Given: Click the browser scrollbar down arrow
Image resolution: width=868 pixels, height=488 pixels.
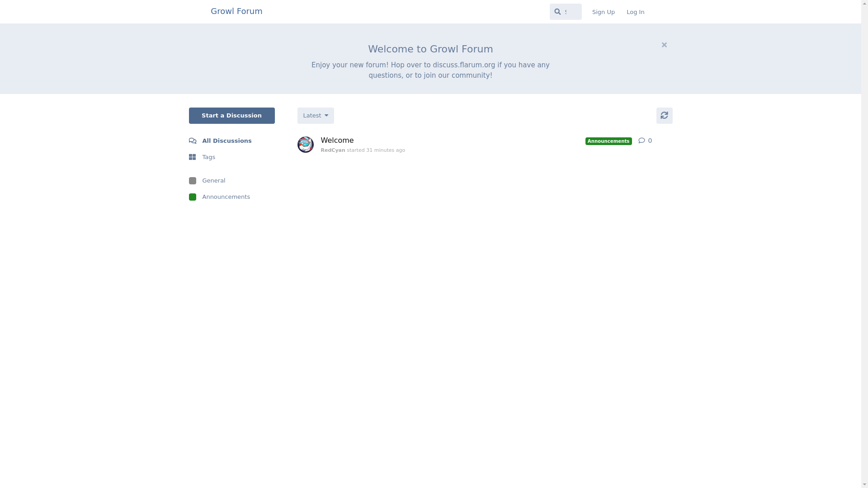Looking at the screenshot, I should coord(864,484).
